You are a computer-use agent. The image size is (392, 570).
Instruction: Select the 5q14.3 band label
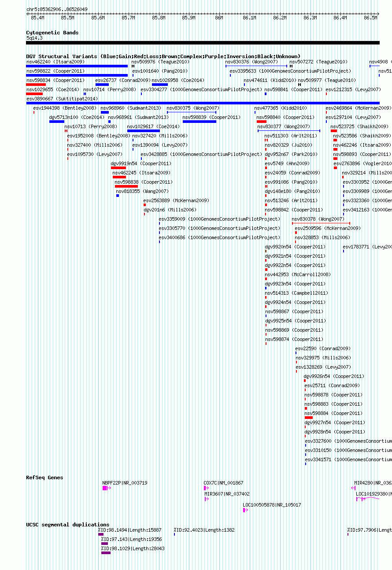click(34, 38)
